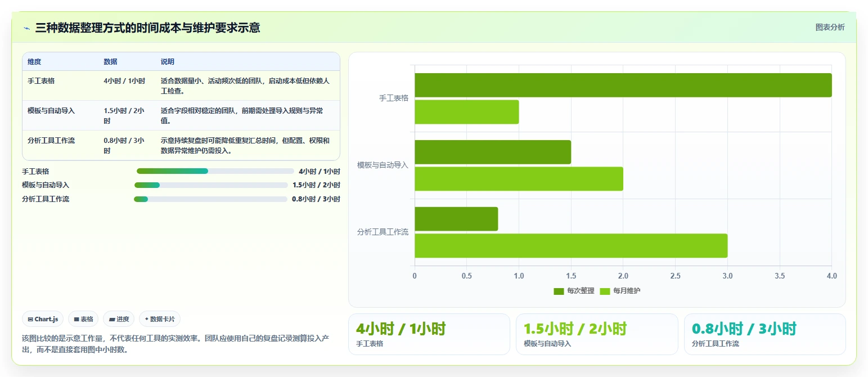868x377 pixels.
Task: Click the light green 每月维护 legend swatch
Action: [x=605, y=291]
